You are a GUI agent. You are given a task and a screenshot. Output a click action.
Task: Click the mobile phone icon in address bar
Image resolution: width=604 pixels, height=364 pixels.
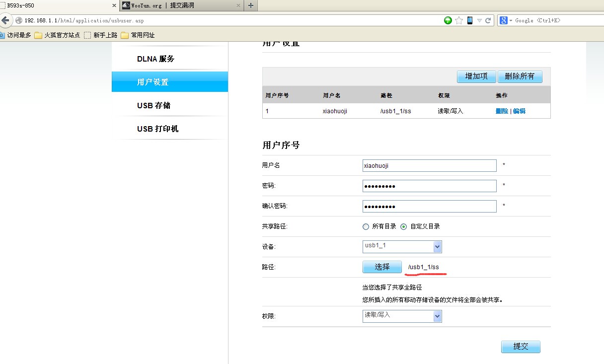469,20
